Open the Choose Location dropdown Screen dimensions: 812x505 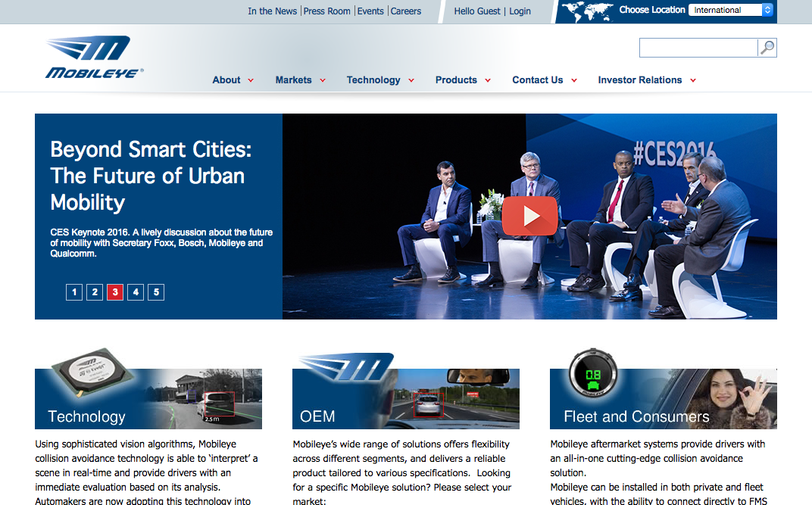731,10
